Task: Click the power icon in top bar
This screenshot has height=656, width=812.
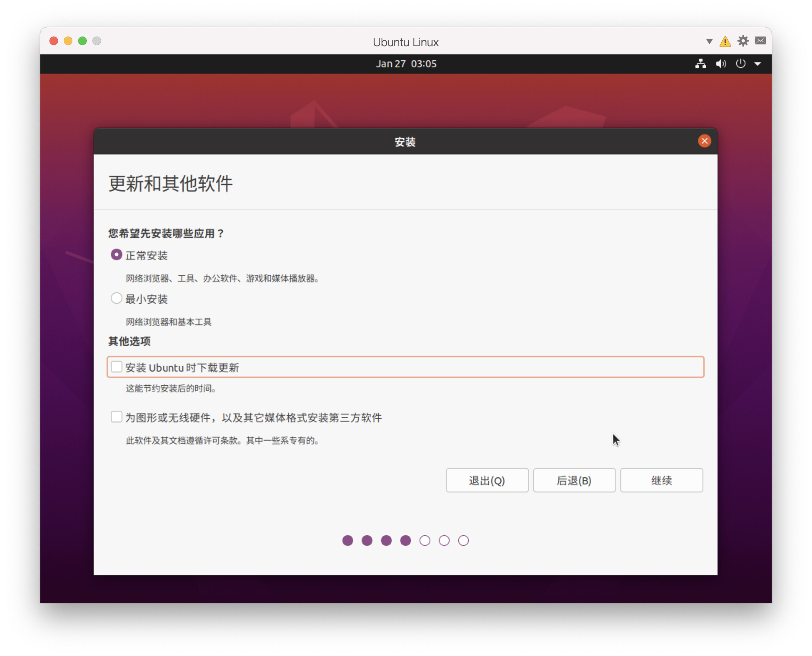Action: point(741,63)
